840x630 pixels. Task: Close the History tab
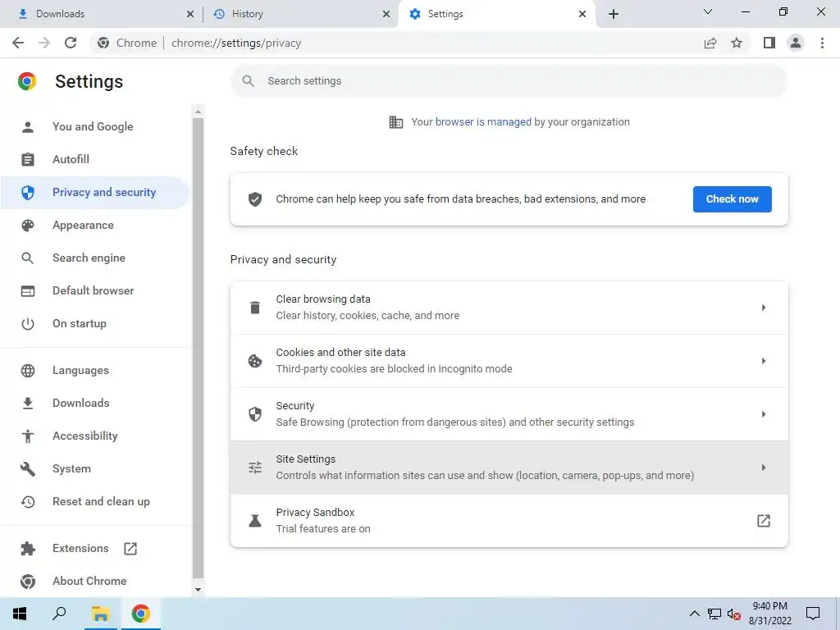(x=386, y=15)
